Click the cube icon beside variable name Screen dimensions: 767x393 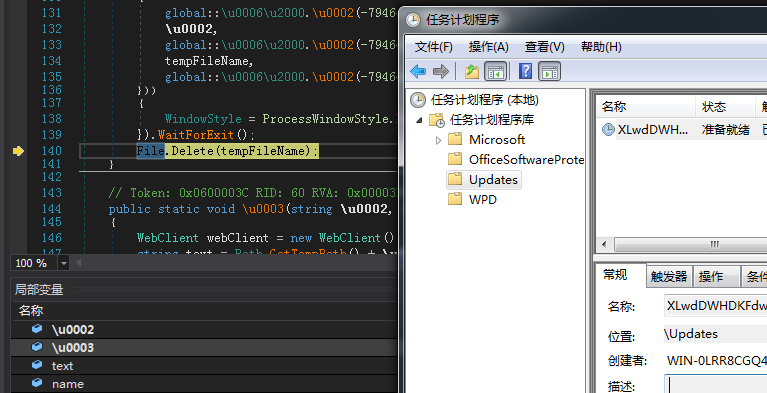click(37, 383)
